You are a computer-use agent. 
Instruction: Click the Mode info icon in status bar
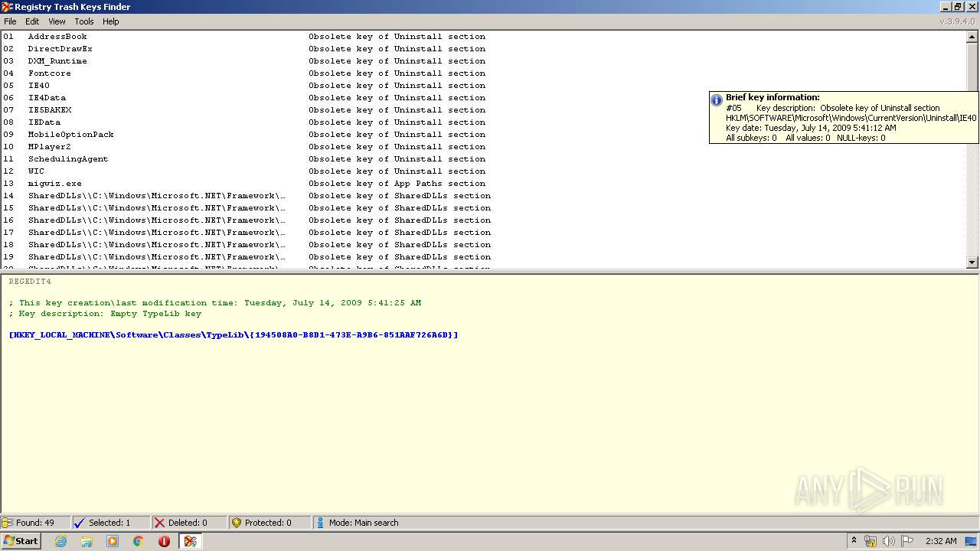(321, 523)
